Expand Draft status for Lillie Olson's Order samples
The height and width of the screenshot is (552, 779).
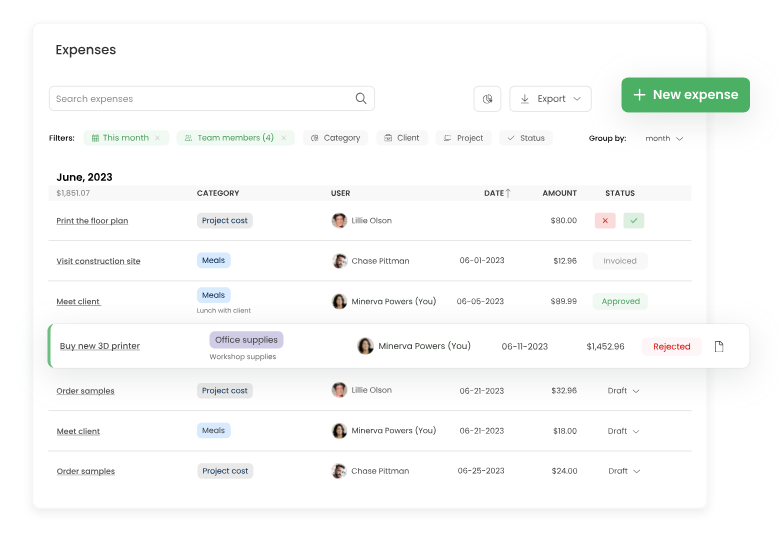pos(623,391)
